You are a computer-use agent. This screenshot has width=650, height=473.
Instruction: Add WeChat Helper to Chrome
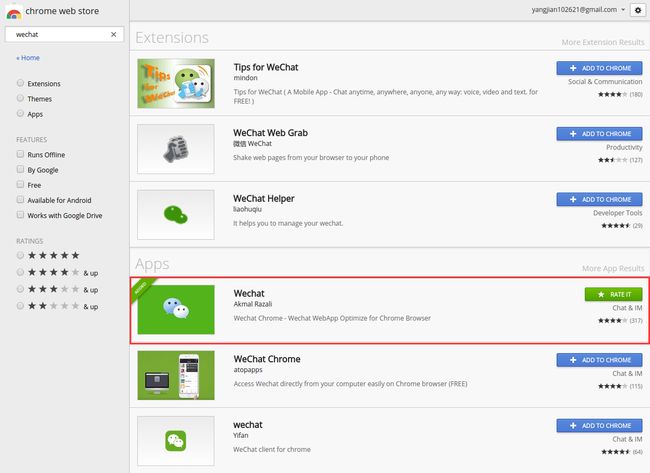(599, 199)
